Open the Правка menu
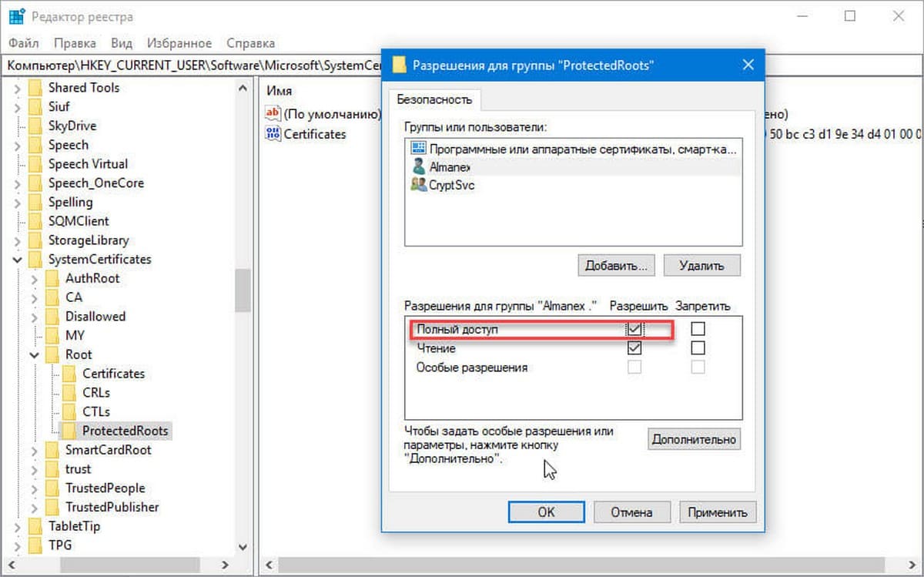This screenshot has width=924, height=577. click(x=75, y=43)
